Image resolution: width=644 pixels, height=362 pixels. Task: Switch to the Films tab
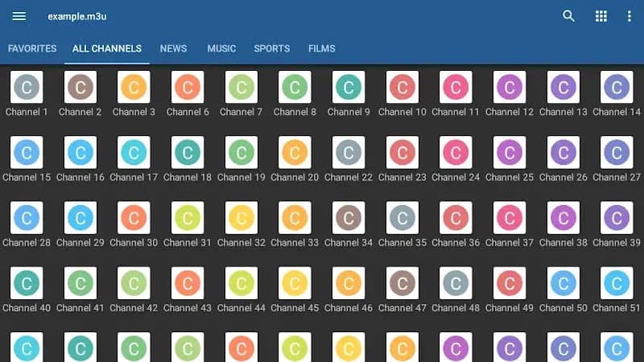322,48
